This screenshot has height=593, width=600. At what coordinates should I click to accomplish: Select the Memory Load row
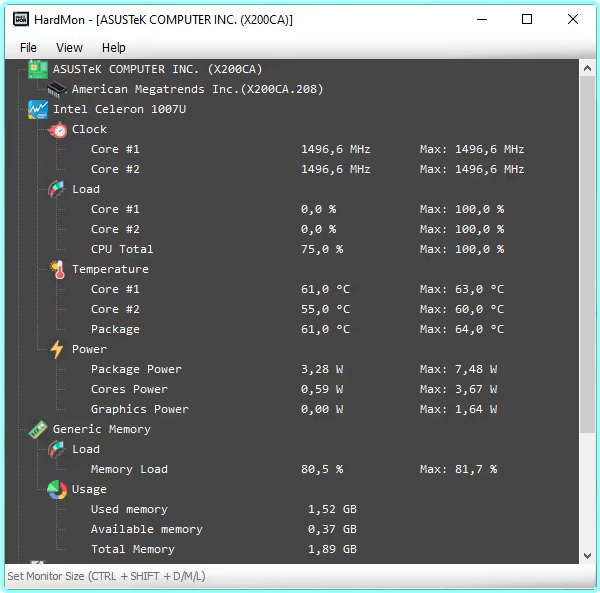pos(294,469)
